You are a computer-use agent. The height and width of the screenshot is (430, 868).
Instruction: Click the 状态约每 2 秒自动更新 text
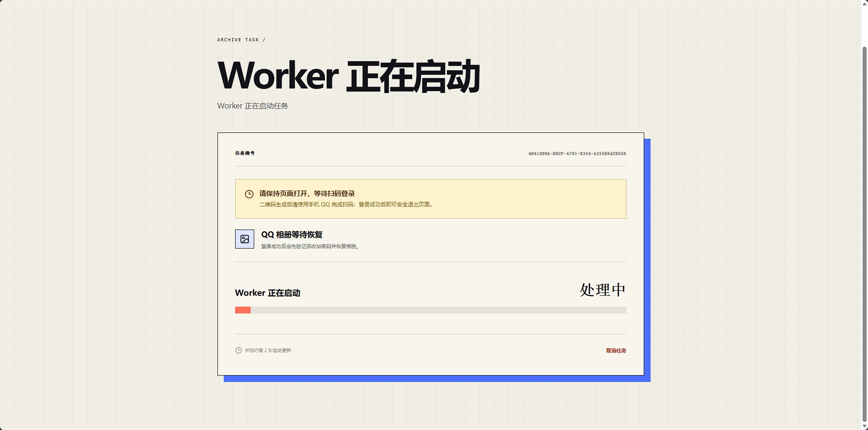pyautogui.click(x=268, y=351)
